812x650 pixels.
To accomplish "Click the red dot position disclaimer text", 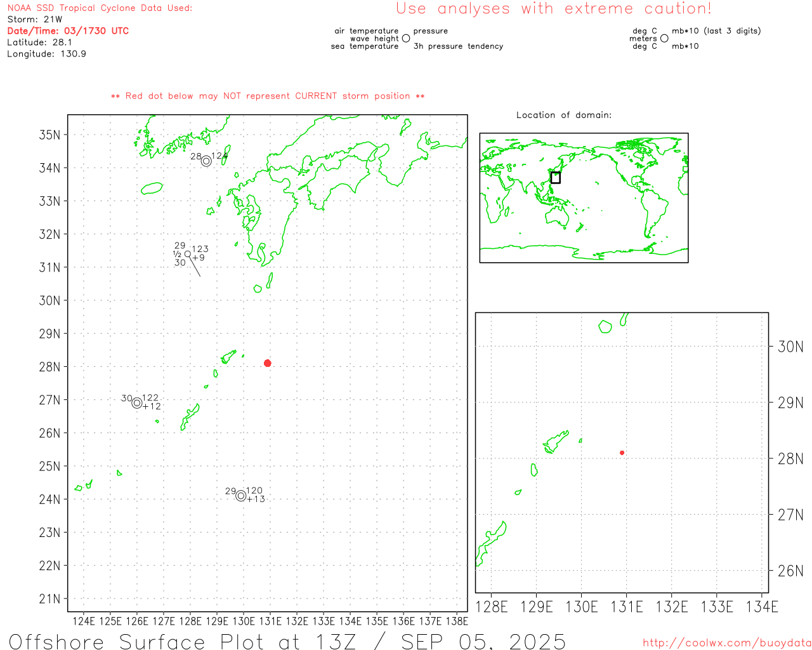I will pos(268,96).
